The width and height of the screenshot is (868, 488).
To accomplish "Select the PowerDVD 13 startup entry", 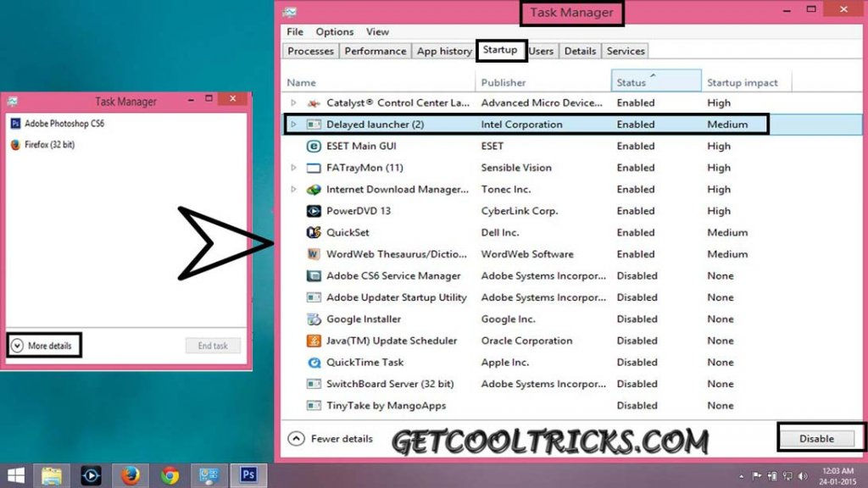I will click(x=572, y=211).
